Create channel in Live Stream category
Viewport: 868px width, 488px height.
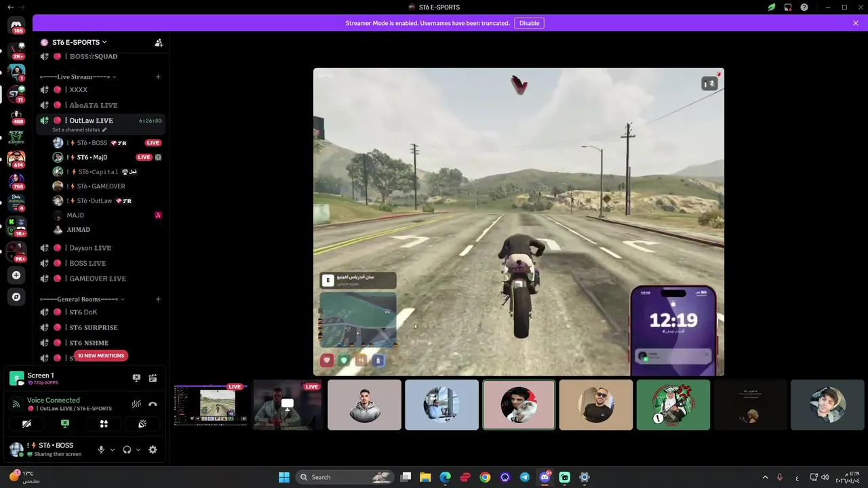tap(158, 77)
